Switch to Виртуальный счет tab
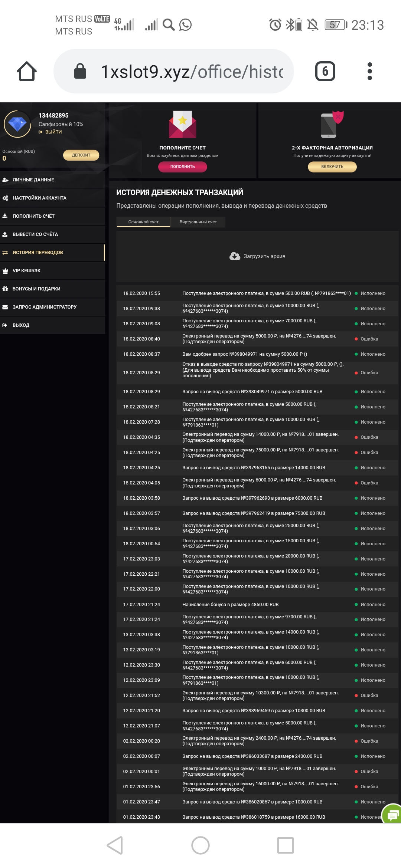401x868 pixels. coord(198,222)
